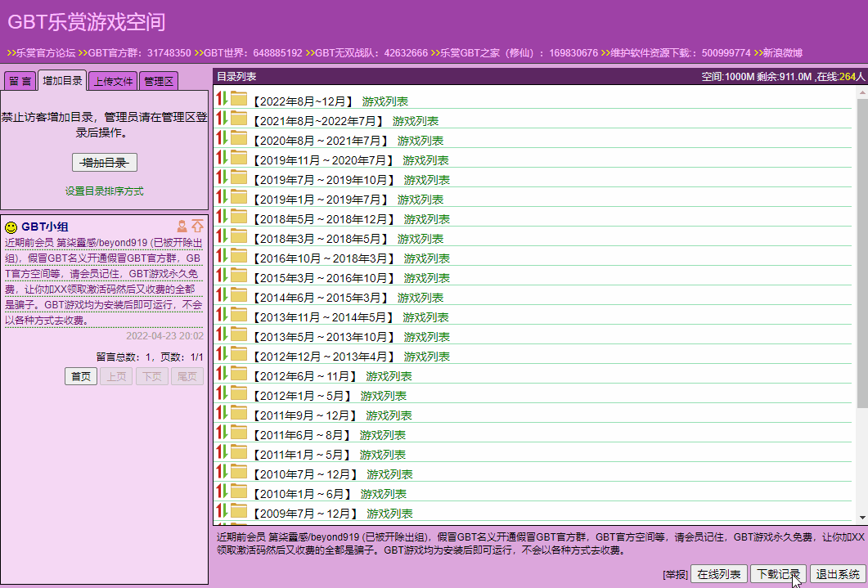
Task: Open the 管理区 tab
Action: click(x=159, y=81)
